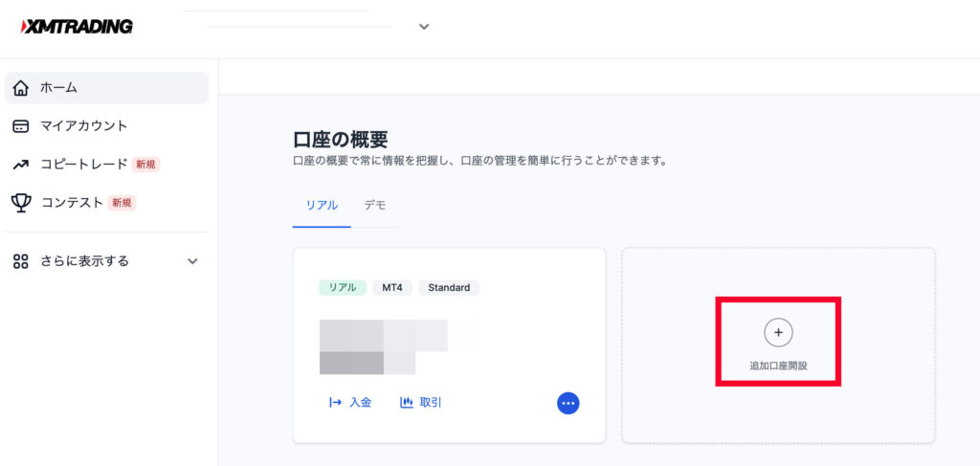980x466 pixels.
Task: Click 追加口座開設 label
Action: click(778, 366)
